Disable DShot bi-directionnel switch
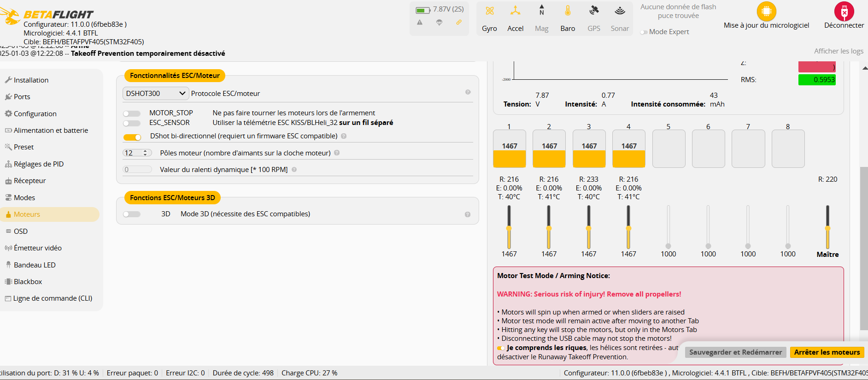The width and height of the screenshot is (868, 380). point(132,137)
